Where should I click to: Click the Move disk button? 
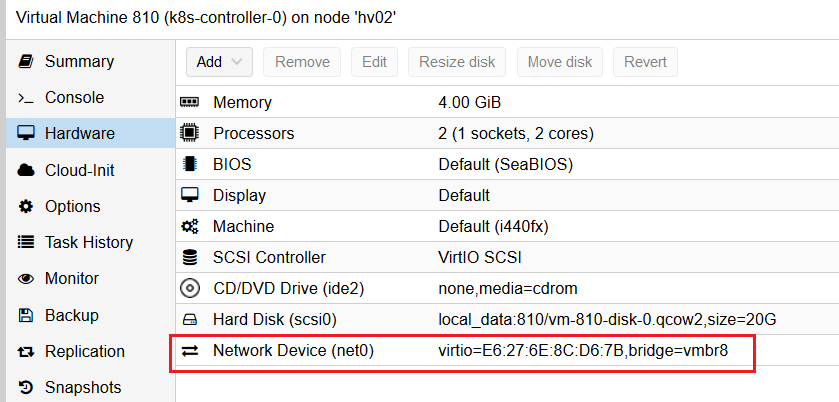(x=559, y=62)
